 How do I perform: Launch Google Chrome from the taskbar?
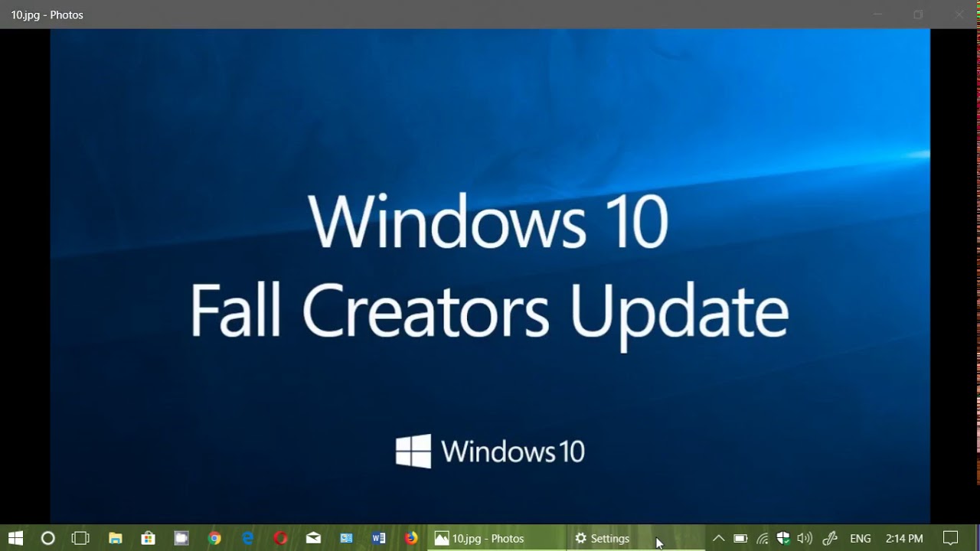point(214,539)
